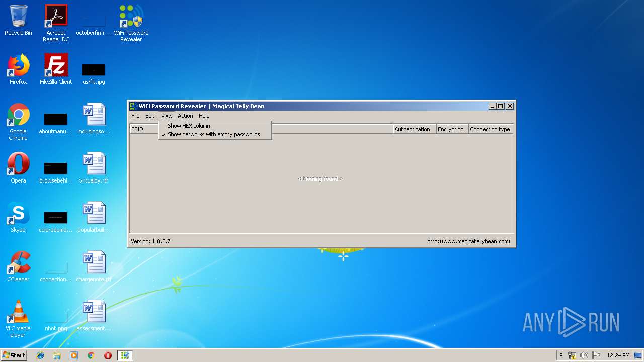Select the coloradoma desktop file
Screen dimensions: 644x362
click(56, 221)
